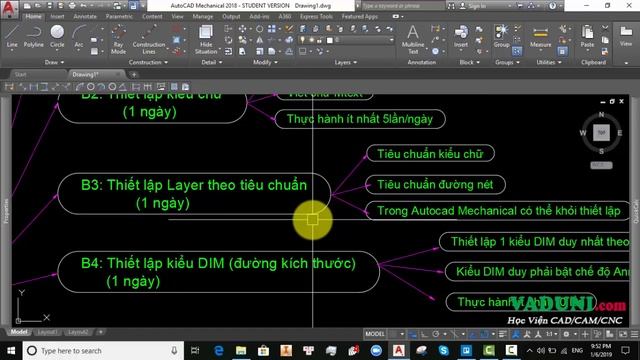Click the Insert block tool
Image resolution: width=640 pixels, height=360 pixels.
[461, 36]
